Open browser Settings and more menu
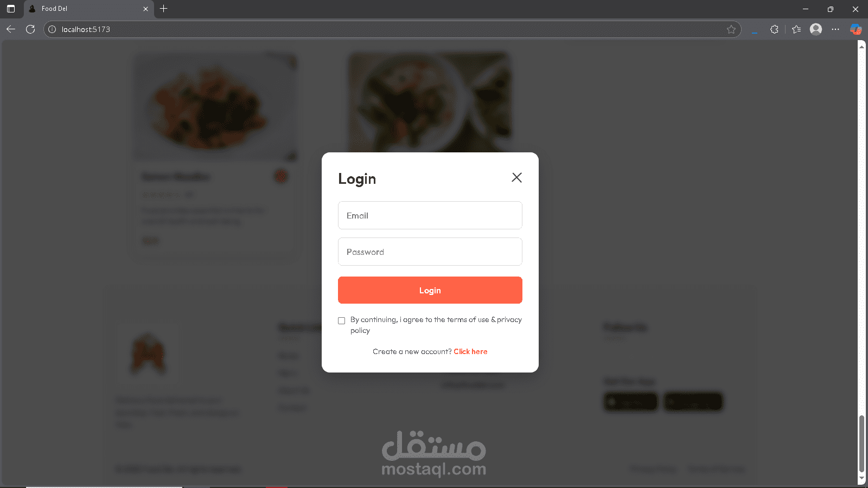The width and height of the screenshot is (868, 488). pos(835,29)
